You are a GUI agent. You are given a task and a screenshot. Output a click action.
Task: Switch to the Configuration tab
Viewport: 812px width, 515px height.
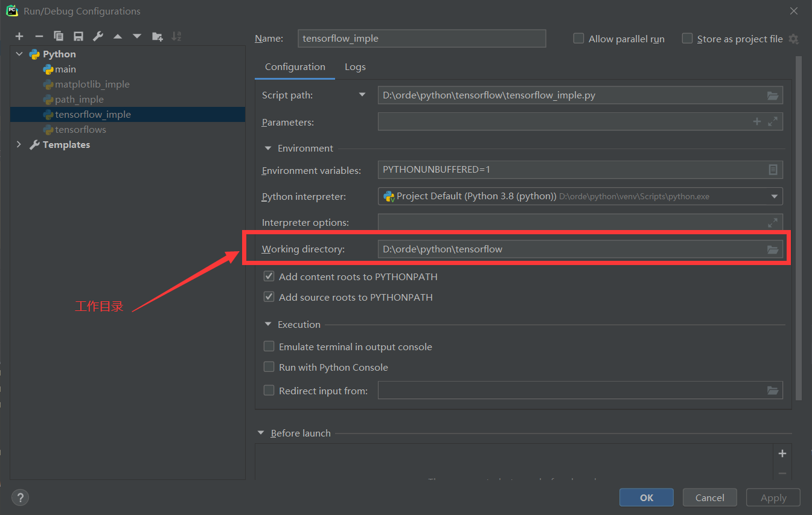click(x=295, y=67)
